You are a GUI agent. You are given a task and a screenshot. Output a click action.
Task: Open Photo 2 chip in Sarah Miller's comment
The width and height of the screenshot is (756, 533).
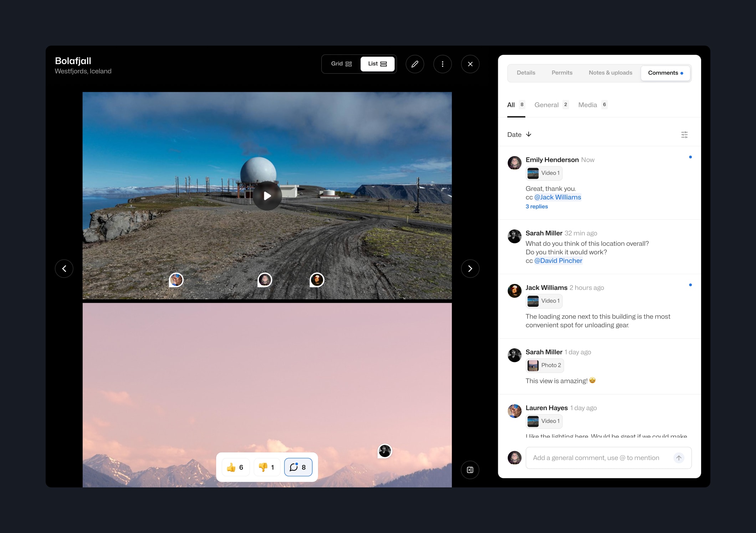click(x=545, y=365)
